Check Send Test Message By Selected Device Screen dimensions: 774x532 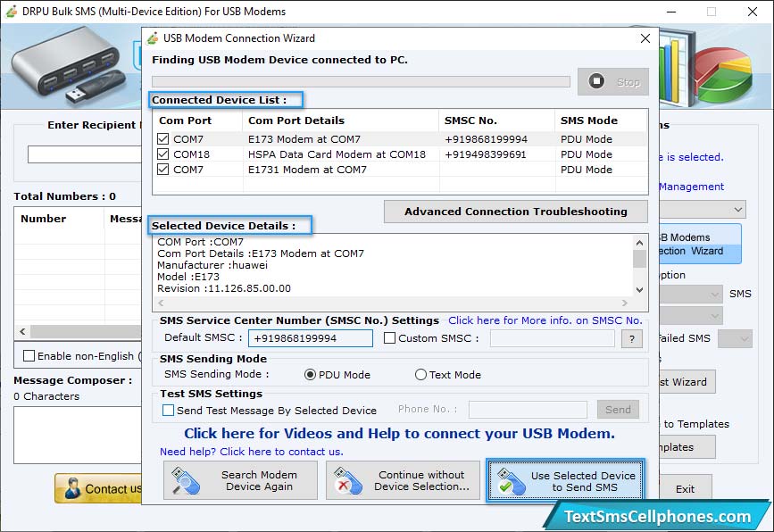[x=169, y=410]
